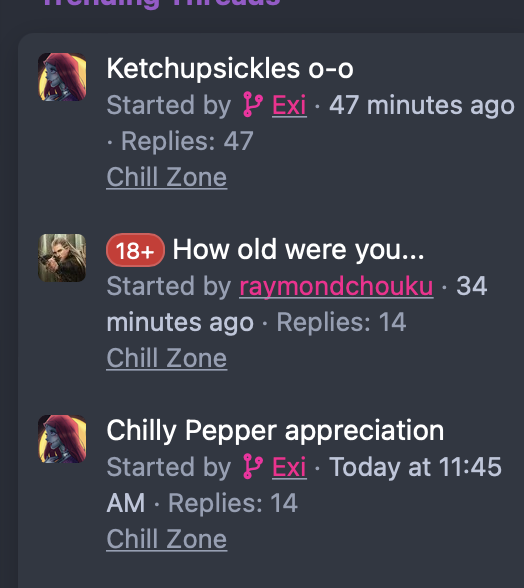Open Exi's avatar beside Chilly Pepper thread
The image size is (524, 588).
(x=62, y=439)
